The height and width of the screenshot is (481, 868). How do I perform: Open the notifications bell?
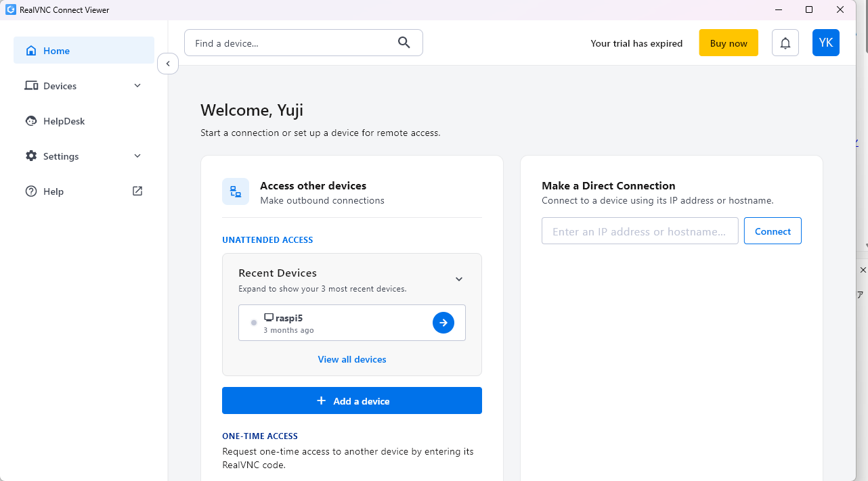(785, 43)
